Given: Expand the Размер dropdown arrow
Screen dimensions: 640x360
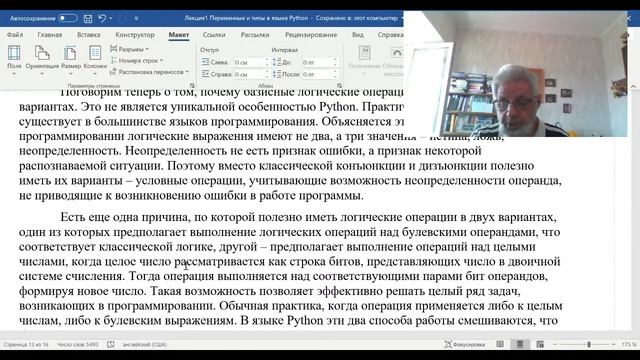Looking at the screenshot, I should (x=71, y=74).
